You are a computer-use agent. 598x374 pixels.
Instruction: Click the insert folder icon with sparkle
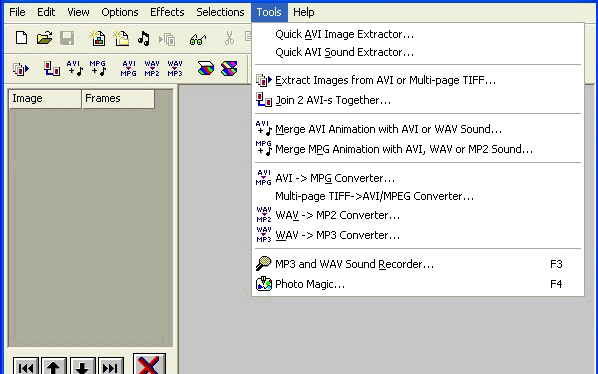pos(121,38)
